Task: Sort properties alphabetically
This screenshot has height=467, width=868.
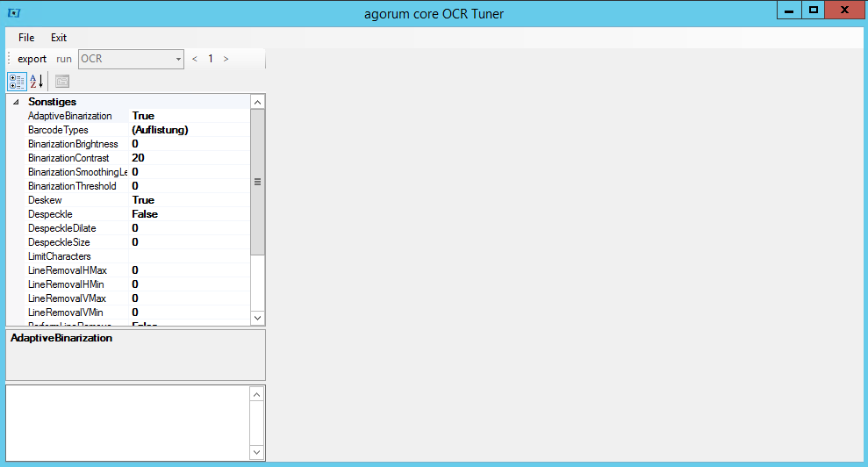Action: click(x=37, y=82)
